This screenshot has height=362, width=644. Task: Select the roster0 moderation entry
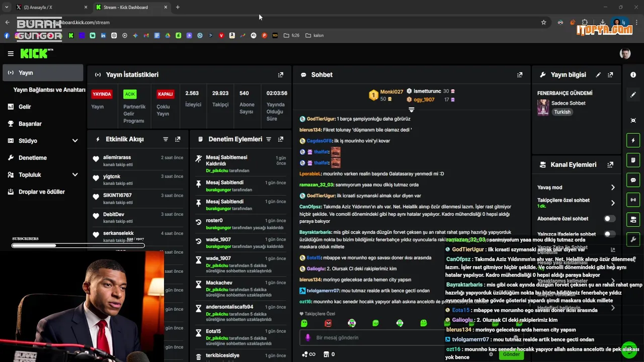click(x=241, y=224)
